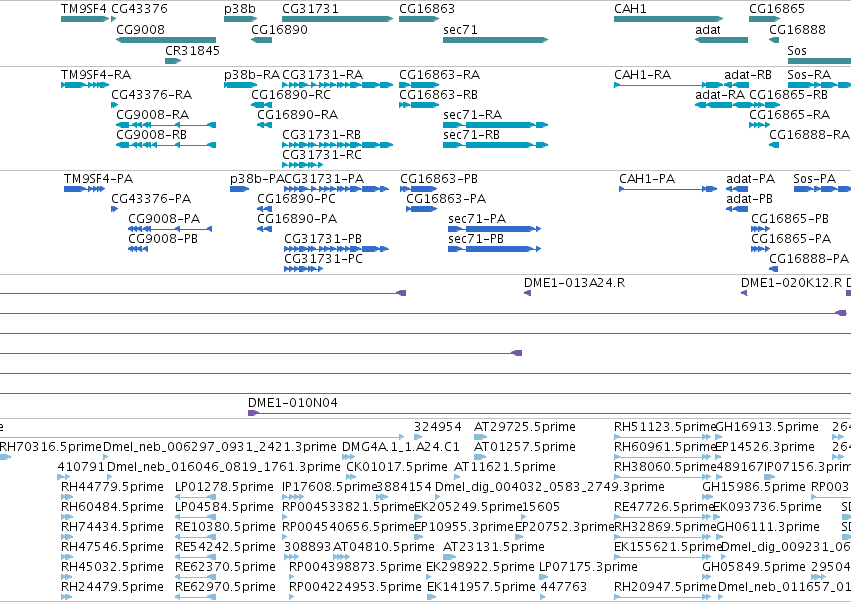The image size is (851, 602).
Task: Click EST RH51123.5prime
Action: 663,437
